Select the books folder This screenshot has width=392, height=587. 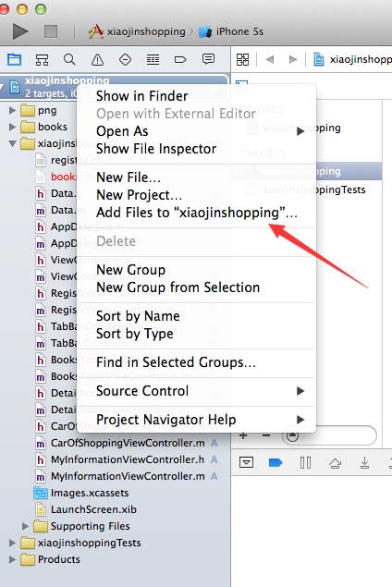pos(43,127)
